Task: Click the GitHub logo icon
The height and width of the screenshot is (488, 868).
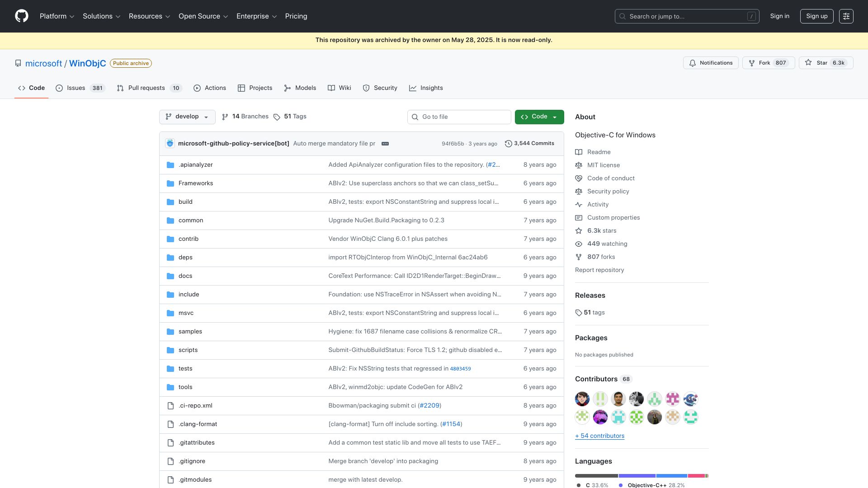Action: point(22,16)
